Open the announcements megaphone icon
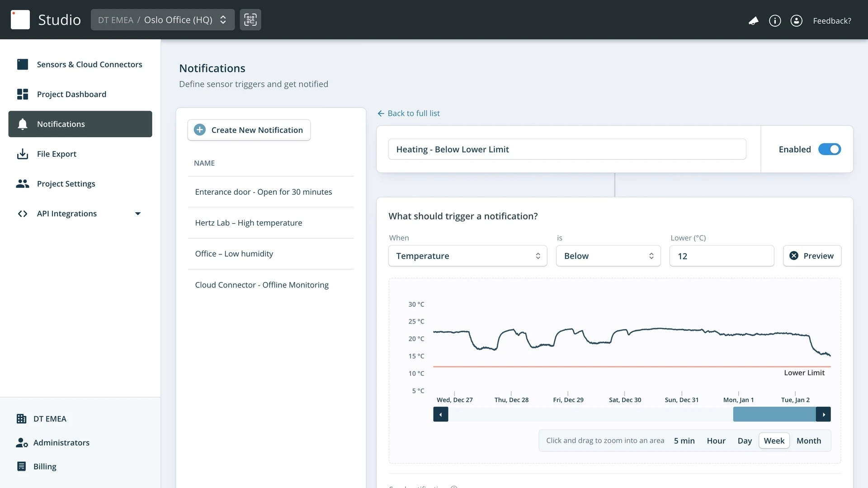Screen dimensions: 868x488 753,21
